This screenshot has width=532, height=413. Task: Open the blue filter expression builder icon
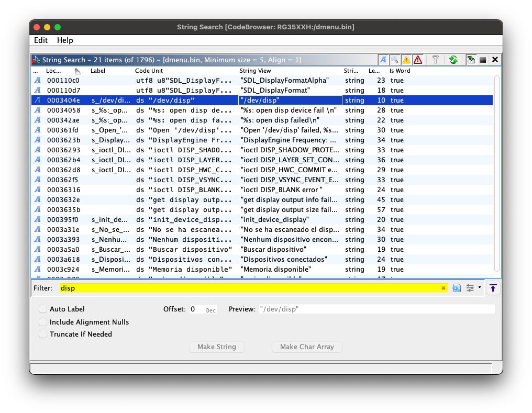coord(457,288)
